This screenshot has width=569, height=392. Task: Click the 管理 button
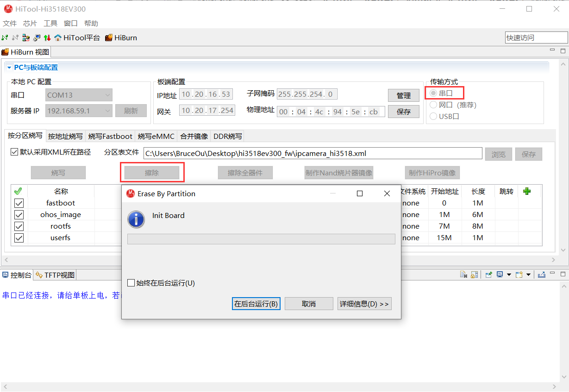tap(404, 95)
